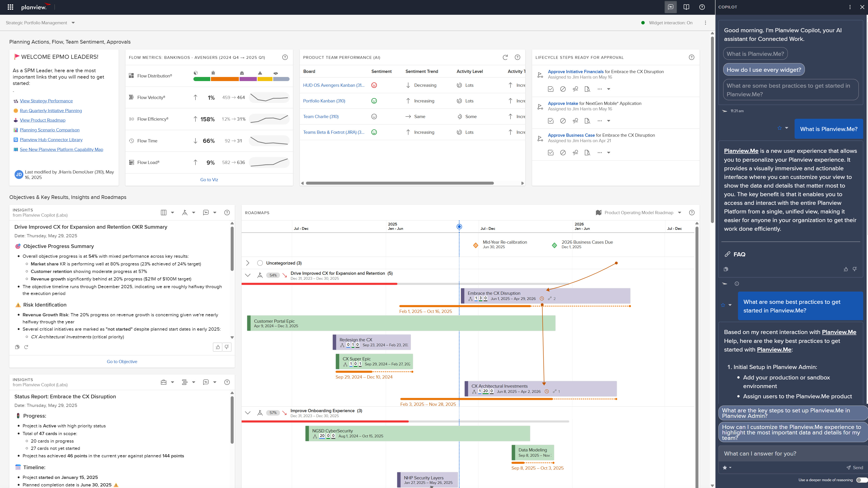Open portfolio briefcase dropdown in Status Report Insights

pyautogui.click(x=168, y=382)
